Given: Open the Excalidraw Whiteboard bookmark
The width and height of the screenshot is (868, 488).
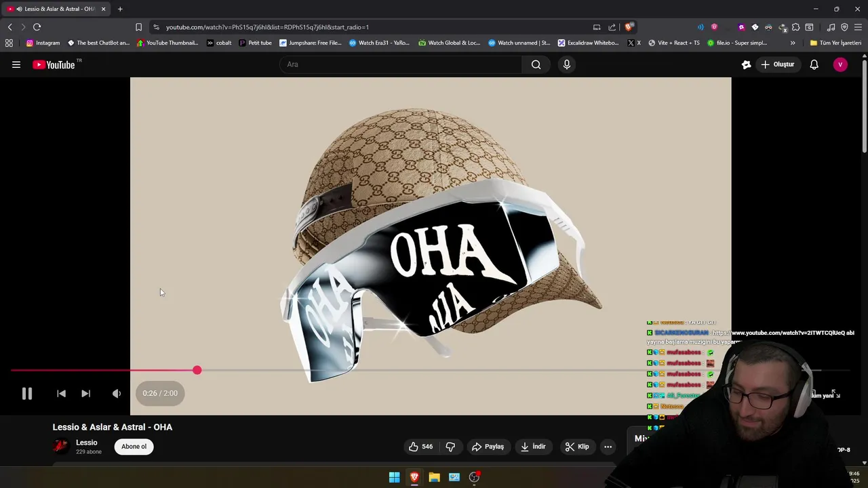Looking at the screenshot, I should [x=588, y=43].
